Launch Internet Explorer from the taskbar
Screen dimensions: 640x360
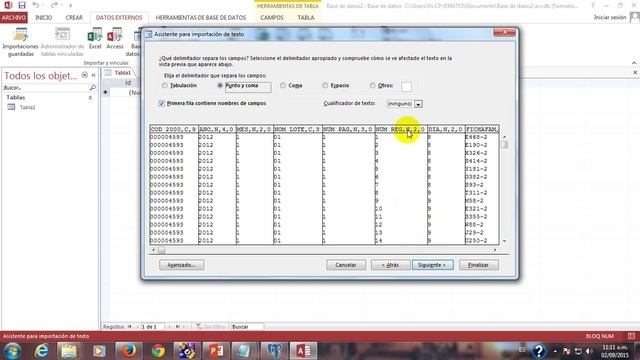[x=41, y=351]
